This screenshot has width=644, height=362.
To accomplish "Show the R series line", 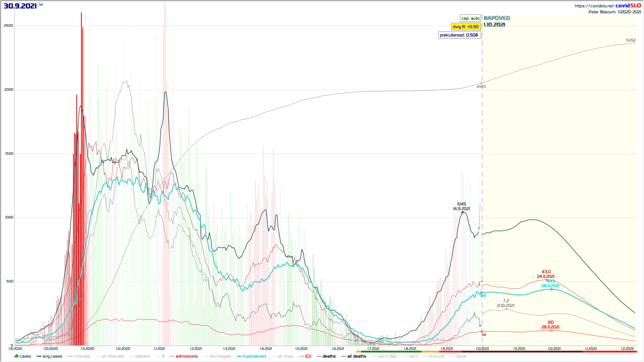I will tap(161, 356).
